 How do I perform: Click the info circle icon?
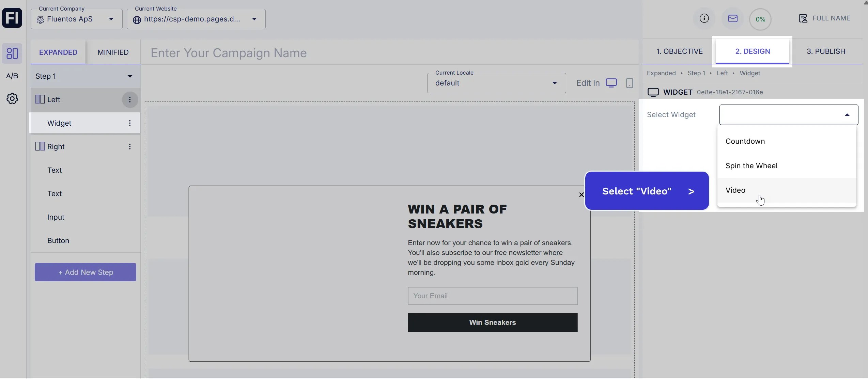pos(704,18)
